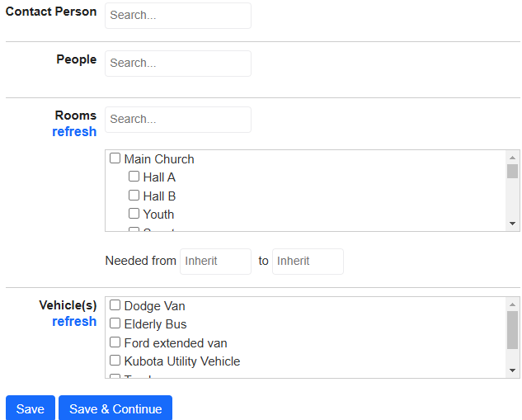The height and width of the screenshot is (420, 522).
Task: Check the Main Church room checkbox
Action: (115, 158)
